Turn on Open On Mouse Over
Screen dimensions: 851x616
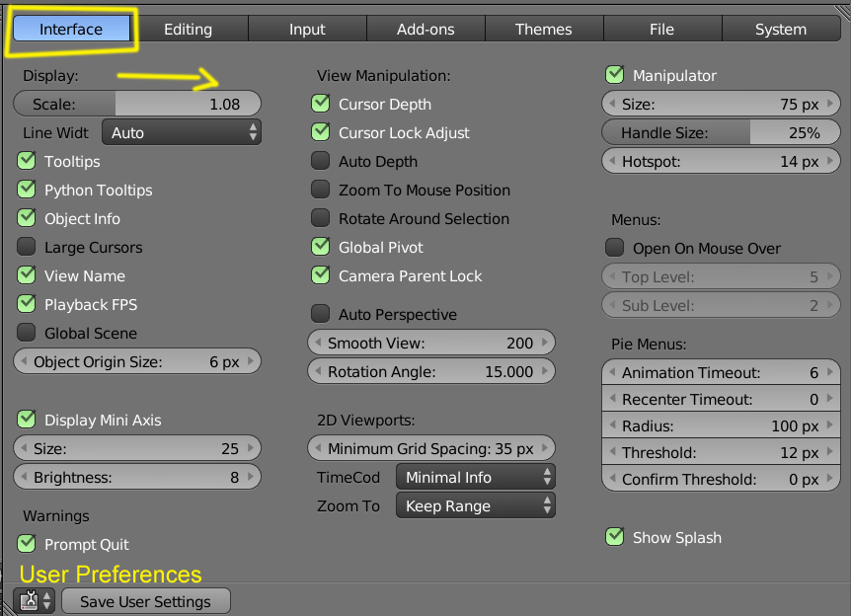click(615, 249)
